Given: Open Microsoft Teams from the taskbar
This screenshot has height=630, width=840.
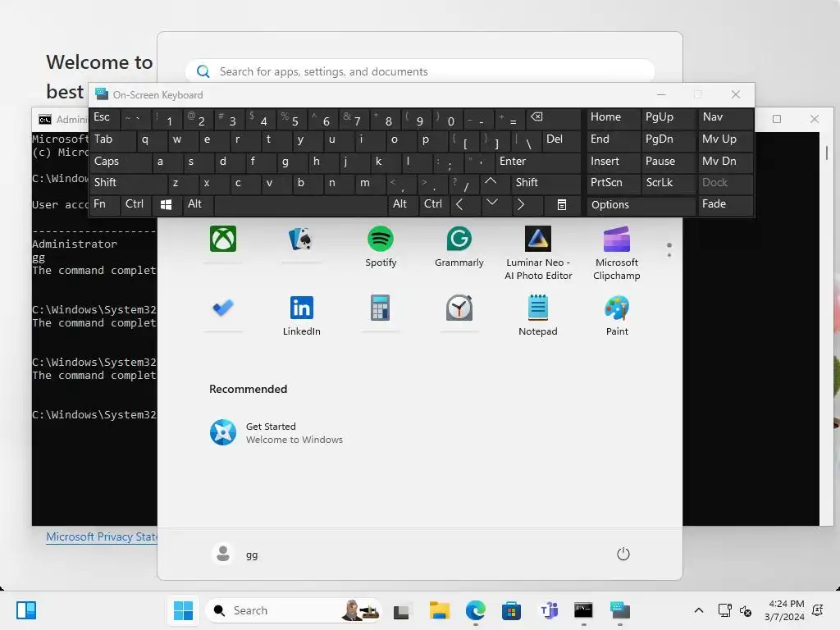Looking at the screenshot, I should (x=548, y=610).
